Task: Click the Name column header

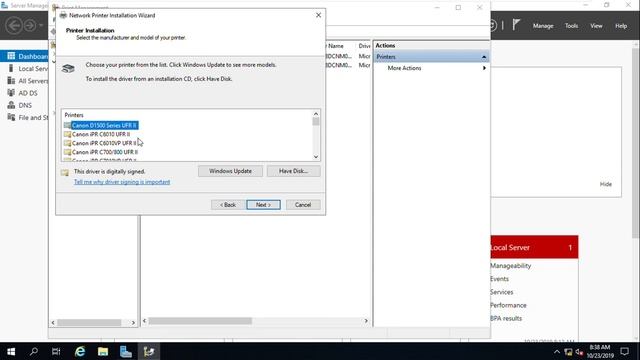Action: coord(336,46)
